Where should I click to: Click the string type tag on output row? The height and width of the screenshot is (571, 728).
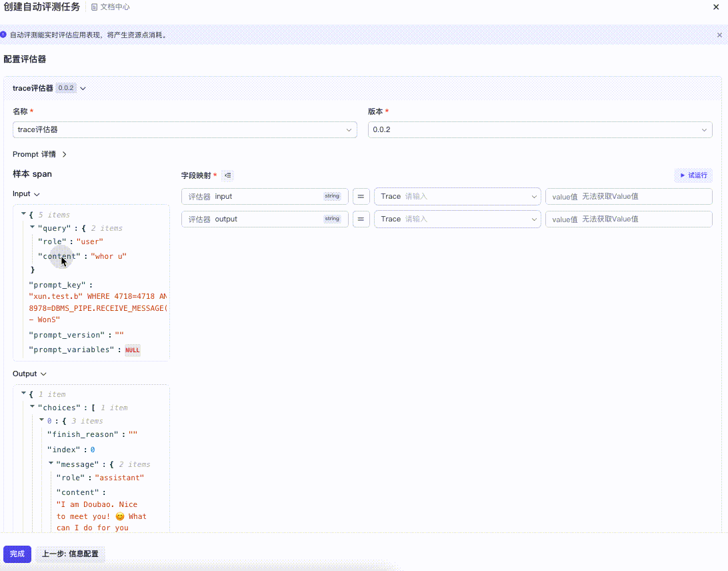(332, 219)
